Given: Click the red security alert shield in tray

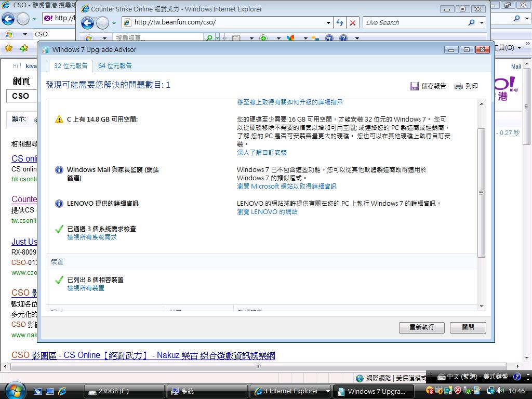Looking at the screenshot, I should 458,391.
